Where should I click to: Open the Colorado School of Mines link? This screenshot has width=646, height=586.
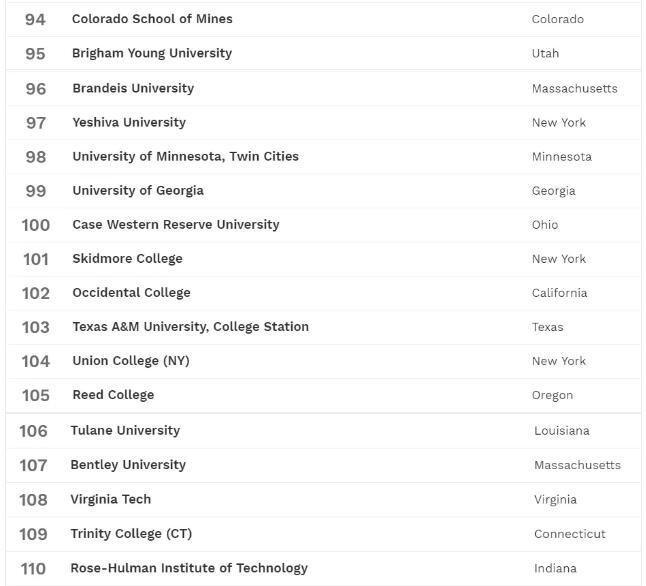152,19
